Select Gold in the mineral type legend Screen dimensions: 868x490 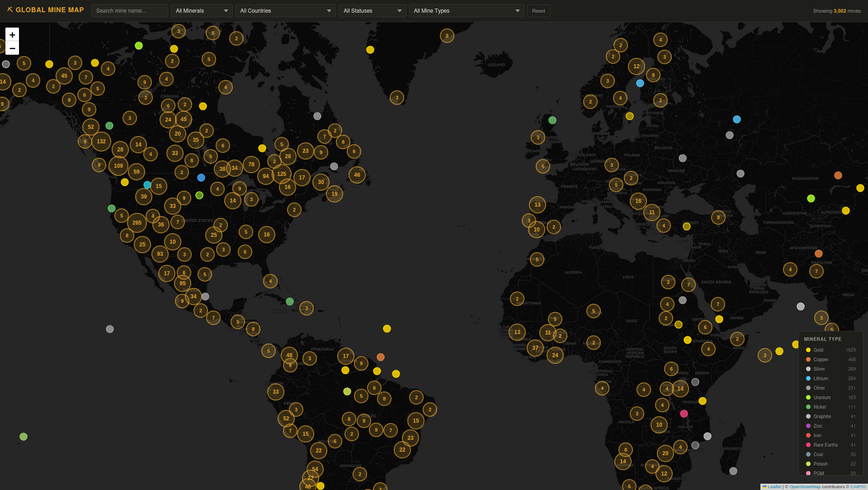click(830, 350)
